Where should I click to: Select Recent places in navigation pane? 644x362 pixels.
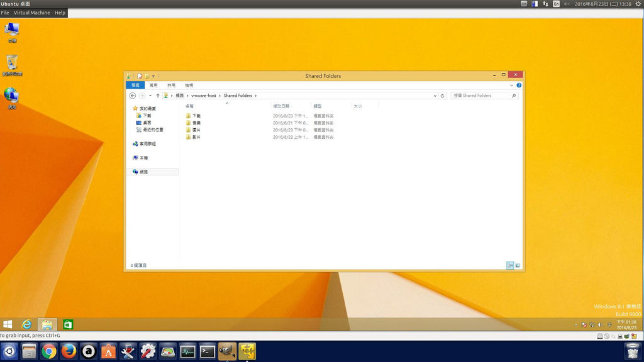150,129
